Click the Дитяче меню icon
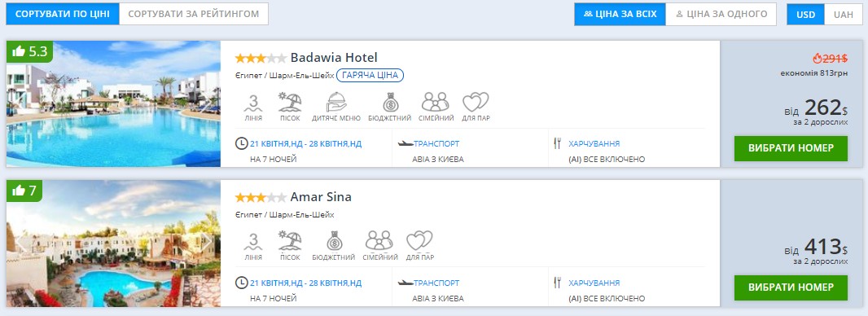 [336, 107]
